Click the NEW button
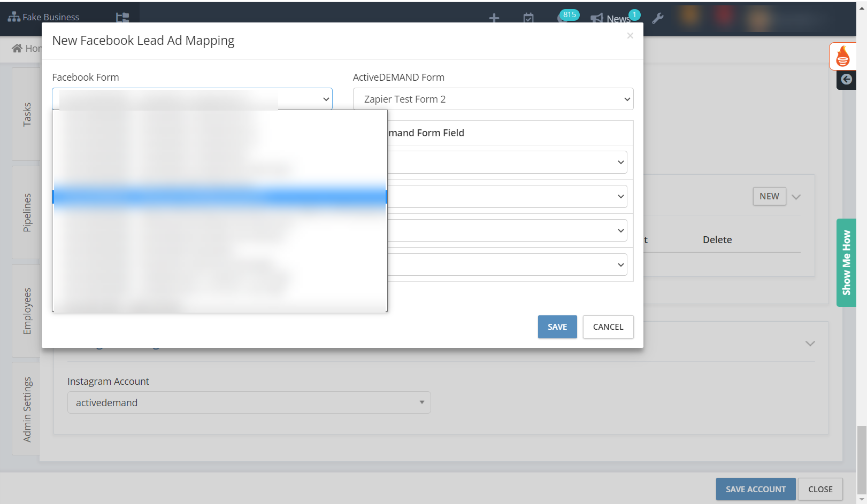 click(x=769, y=196)
